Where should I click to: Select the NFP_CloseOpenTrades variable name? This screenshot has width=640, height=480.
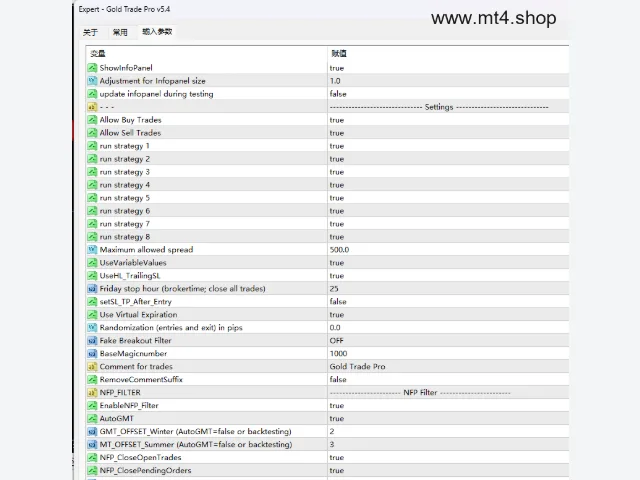click(140, 458)
